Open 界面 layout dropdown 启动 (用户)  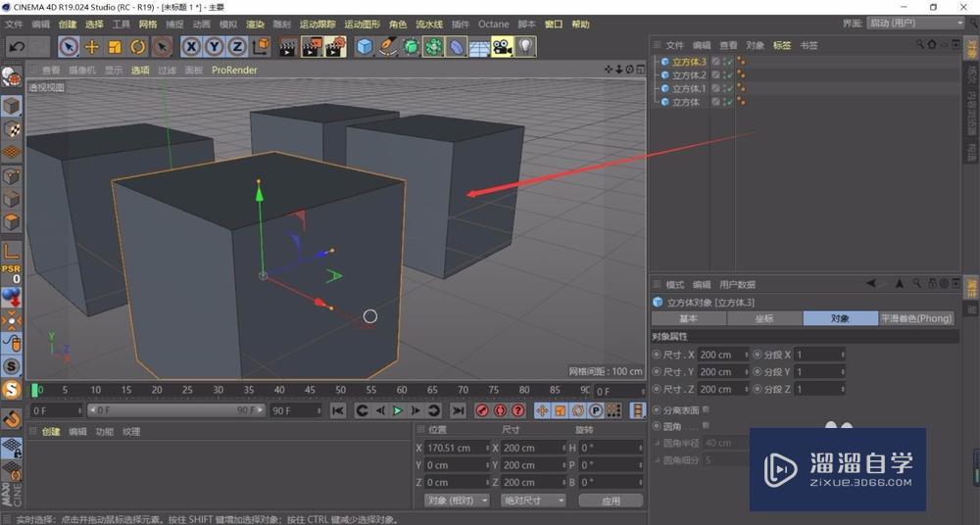[915, 24]
